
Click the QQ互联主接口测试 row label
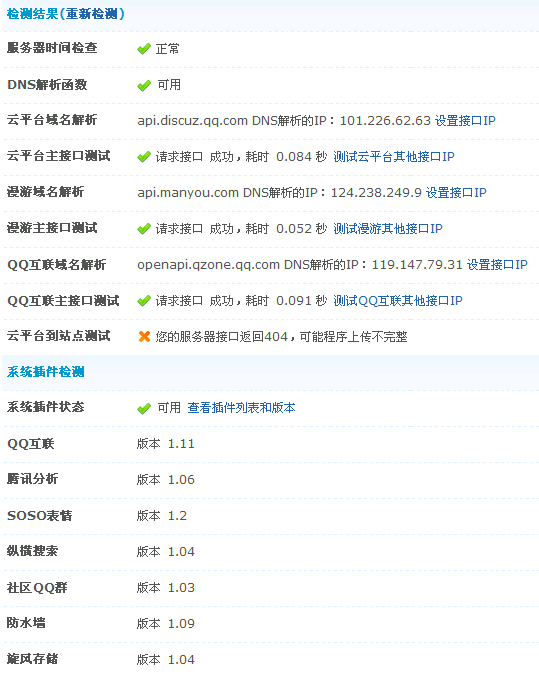63,301
